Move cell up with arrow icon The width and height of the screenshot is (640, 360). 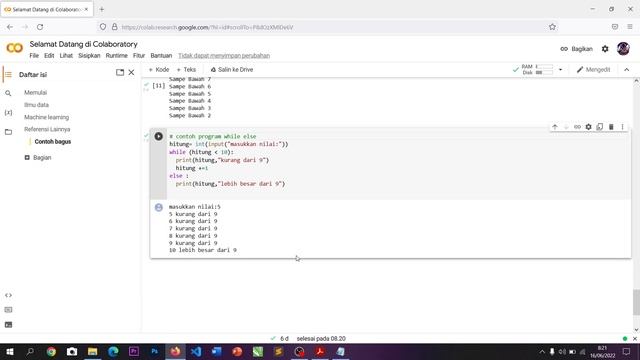(555, 127)
